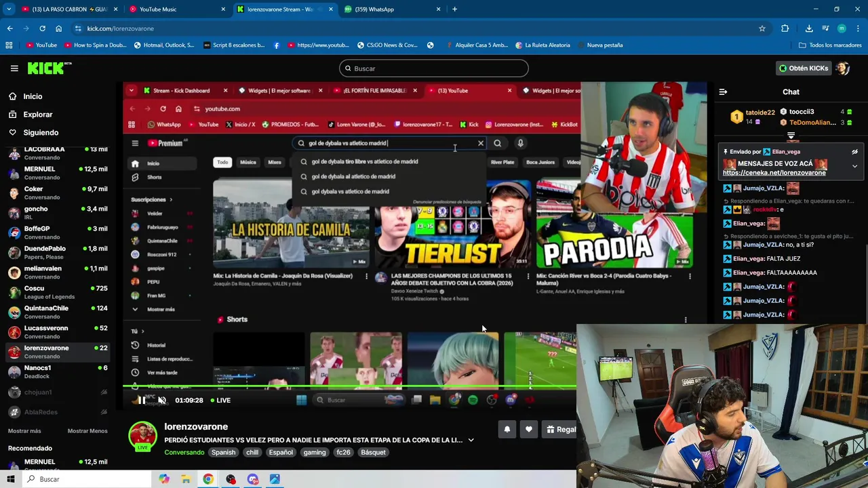Click the Kick Buscar search field

tap(433, 68)
